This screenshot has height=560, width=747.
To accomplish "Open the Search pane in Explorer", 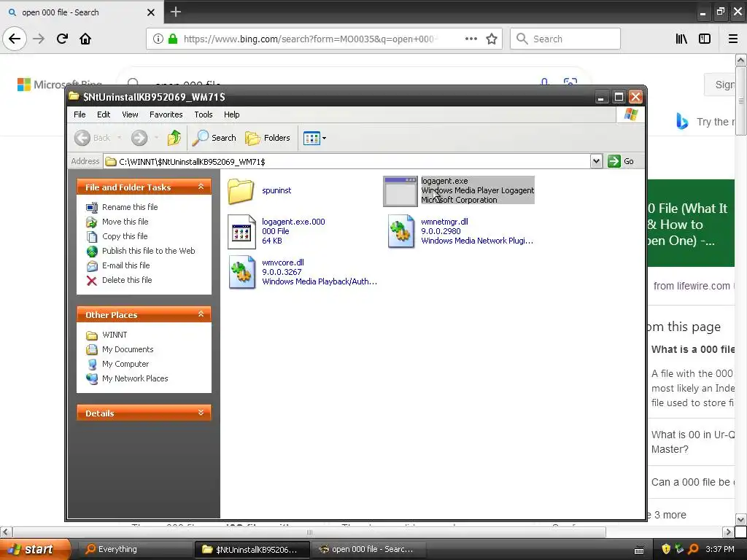I will coord(214,138).
